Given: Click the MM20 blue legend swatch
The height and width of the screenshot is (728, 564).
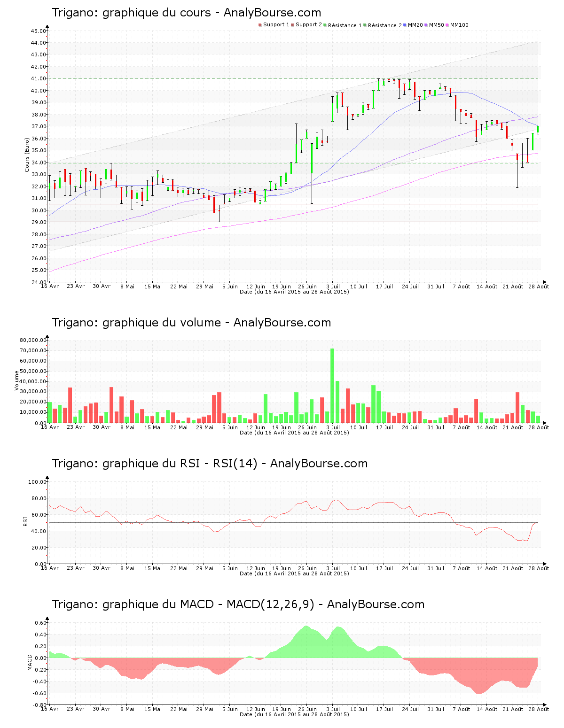Looking at the screenshot, I should (405, 25).
